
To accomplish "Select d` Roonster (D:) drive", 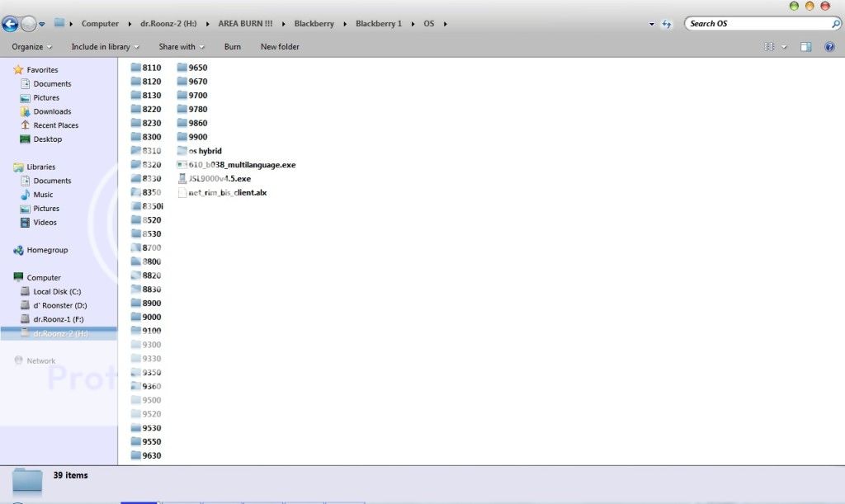I will point(59,306).
